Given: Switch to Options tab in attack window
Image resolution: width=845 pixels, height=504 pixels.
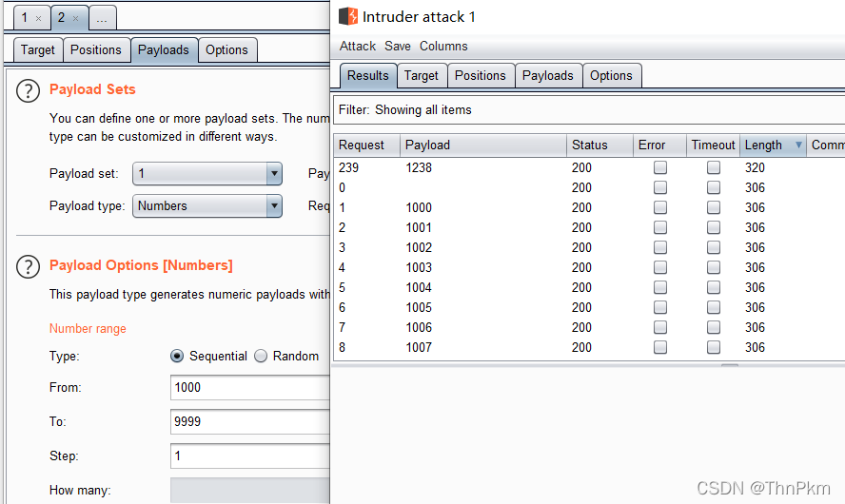Looking at the screenshot, I should pyautogui.click(x=611, y=75).
